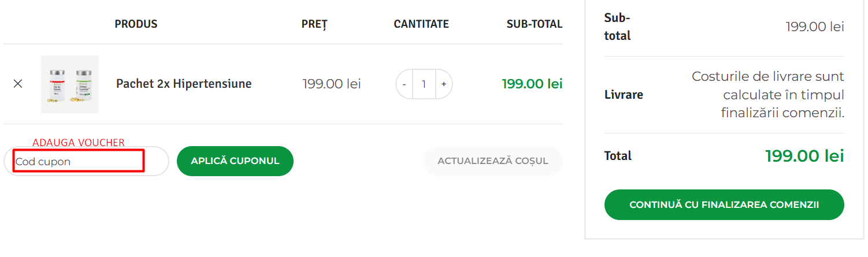Select the CANTITATE column header
868x257 pixels.
421,24
